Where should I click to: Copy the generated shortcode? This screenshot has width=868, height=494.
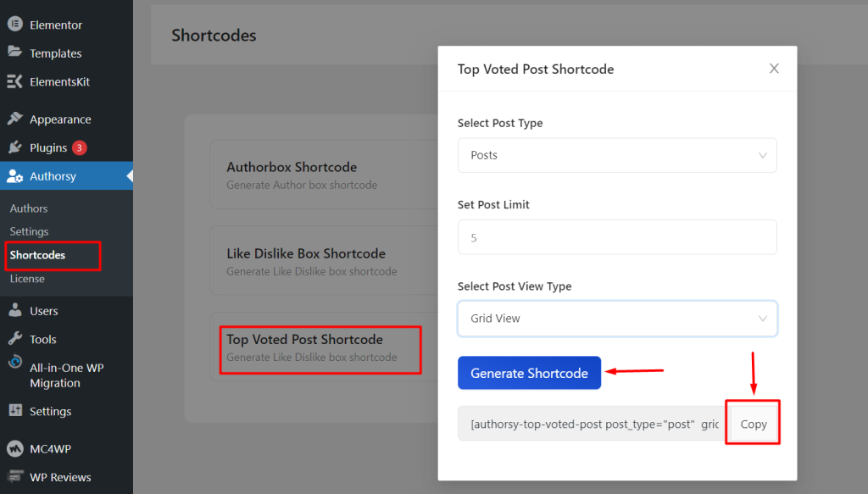[x=753, y=424]
